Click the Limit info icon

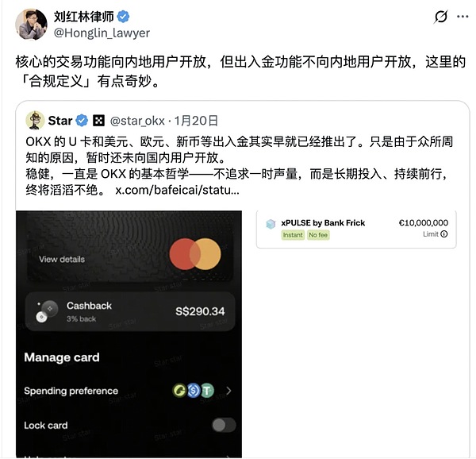tap(443, 234)
